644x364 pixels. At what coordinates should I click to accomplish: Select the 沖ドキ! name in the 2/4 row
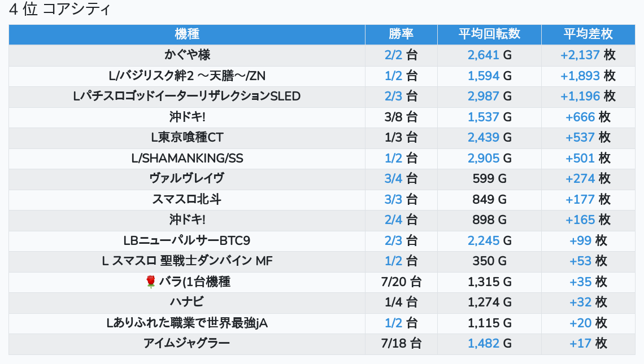point(188,220)
